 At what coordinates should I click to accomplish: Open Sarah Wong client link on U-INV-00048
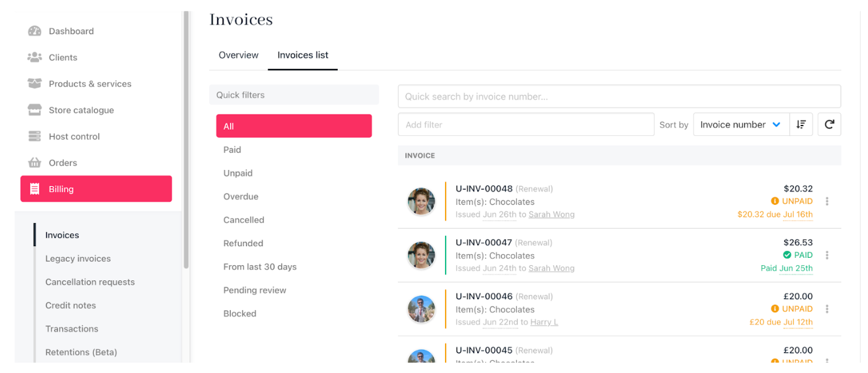552,215
